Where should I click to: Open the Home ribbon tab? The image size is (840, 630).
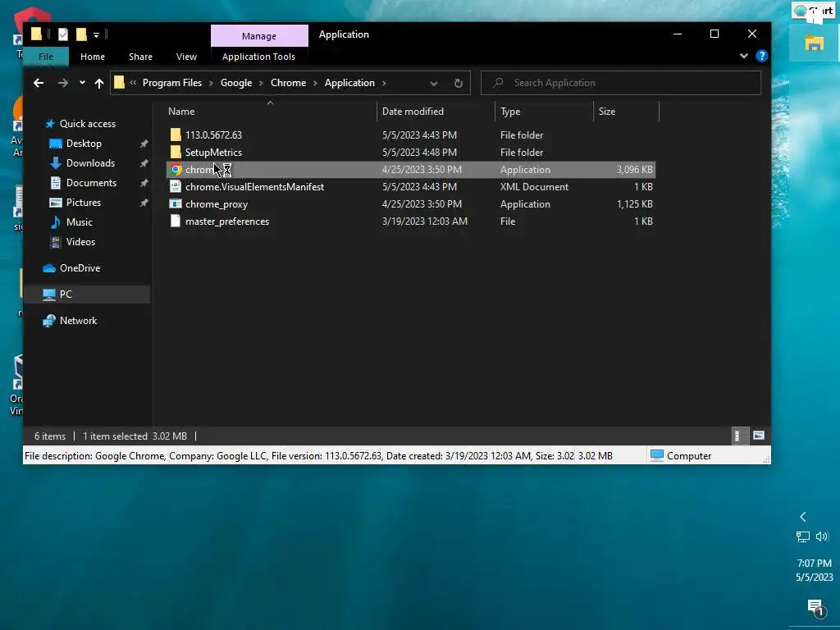92,57
